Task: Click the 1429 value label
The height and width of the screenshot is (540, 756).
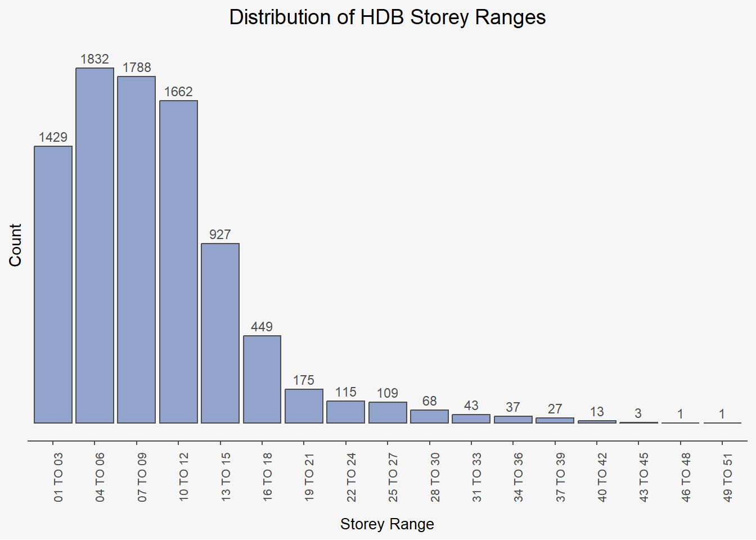Action: pos(53,137)
